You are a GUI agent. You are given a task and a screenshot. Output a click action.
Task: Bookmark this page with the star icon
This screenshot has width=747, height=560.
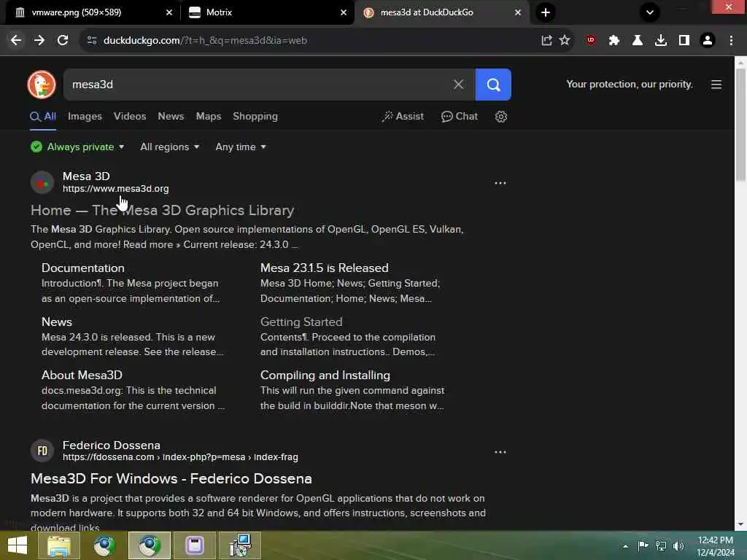coord(565,41)
